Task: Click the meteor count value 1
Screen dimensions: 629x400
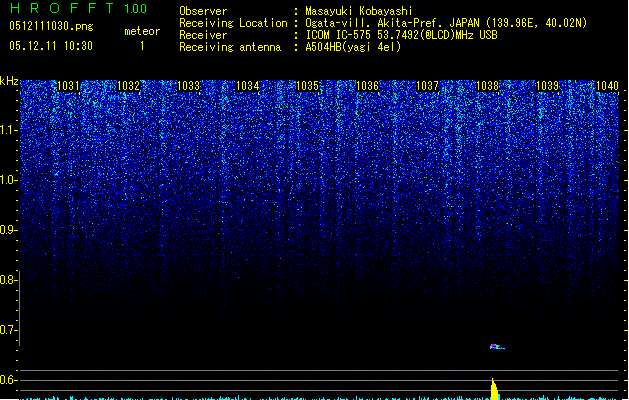Action: (142, 46)
